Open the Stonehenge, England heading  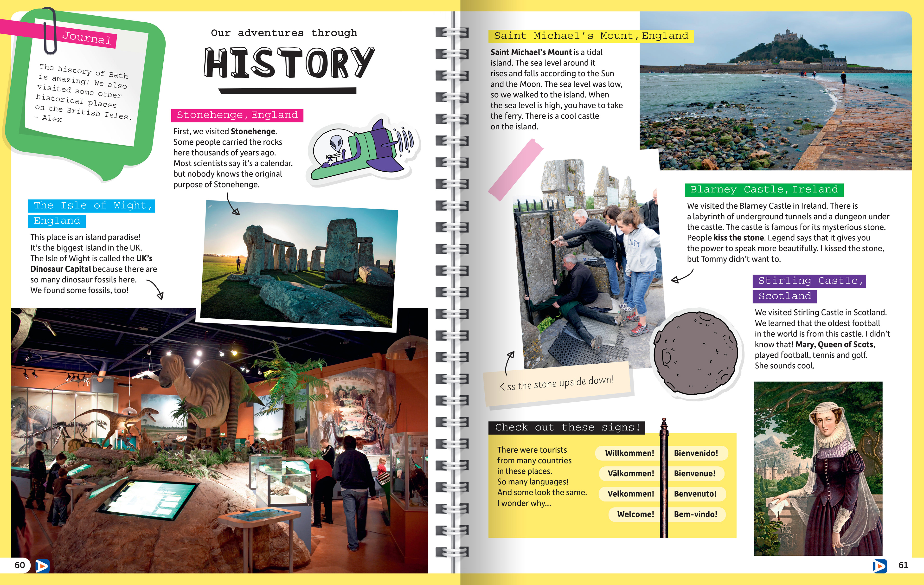(237, 115)
